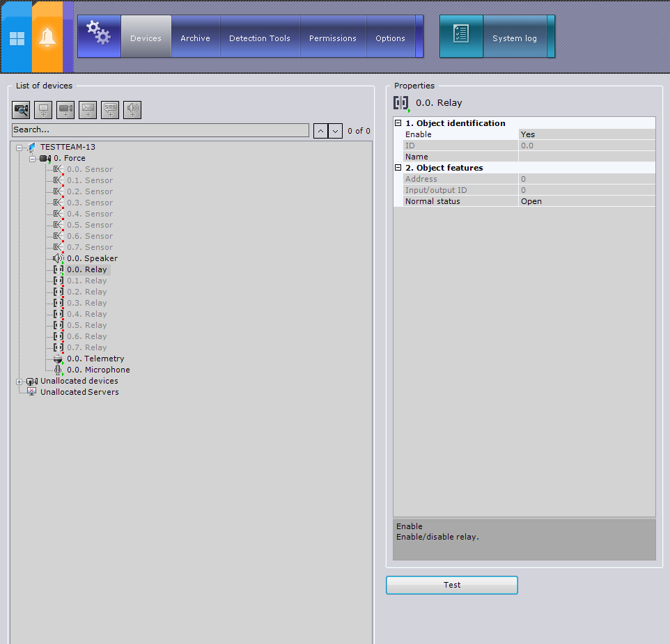Switch to the Archive tab
Screen dimensions: 670x644
point(195,38)
